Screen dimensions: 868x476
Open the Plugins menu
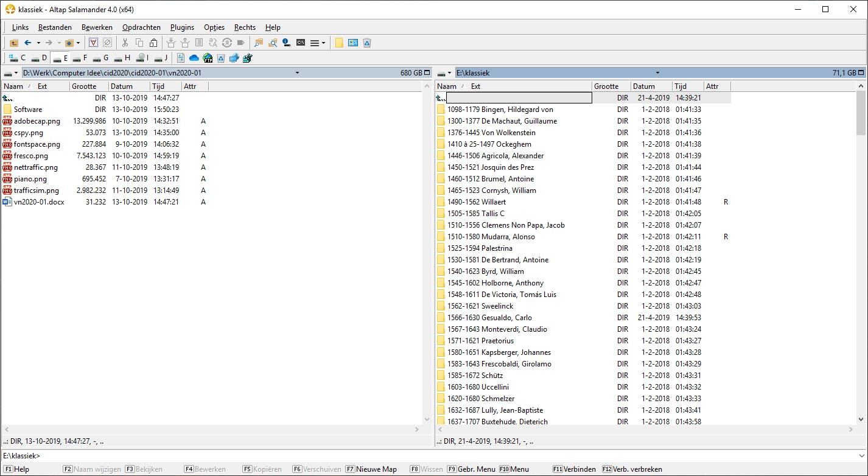182,27
